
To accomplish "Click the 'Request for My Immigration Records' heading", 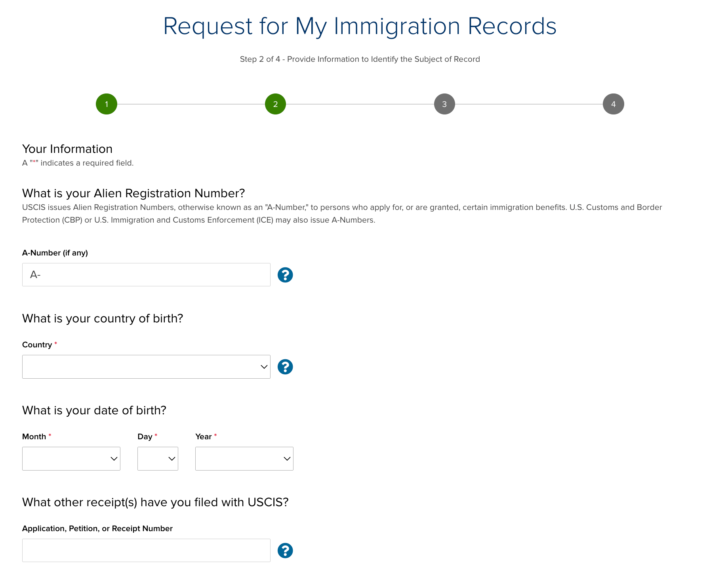I will [360, 26].
